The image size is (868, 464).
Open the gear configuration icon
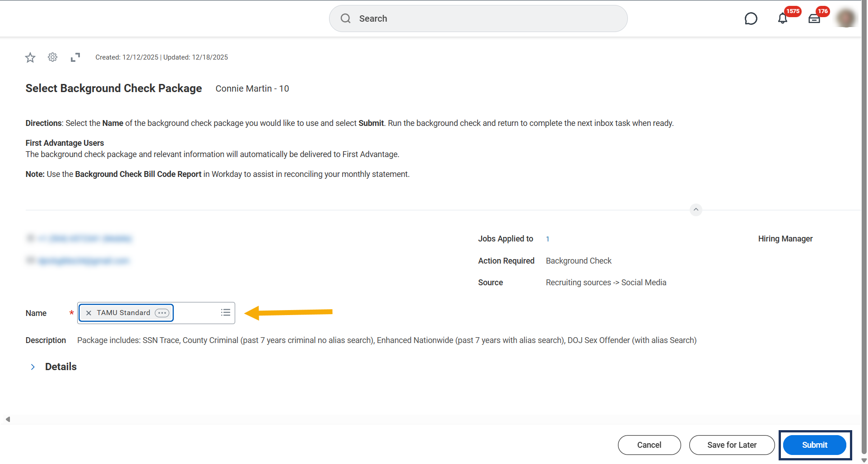pyautogui.click(x=53, y=57)
